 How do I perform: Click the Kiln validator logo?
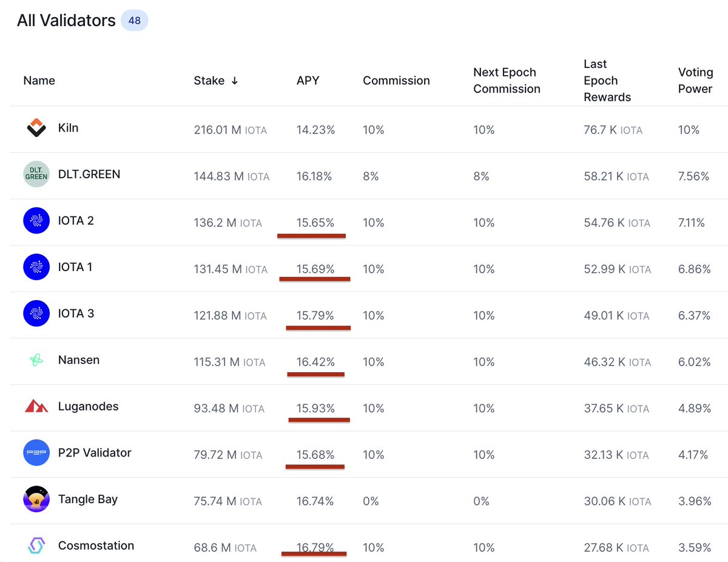[36, 128]
